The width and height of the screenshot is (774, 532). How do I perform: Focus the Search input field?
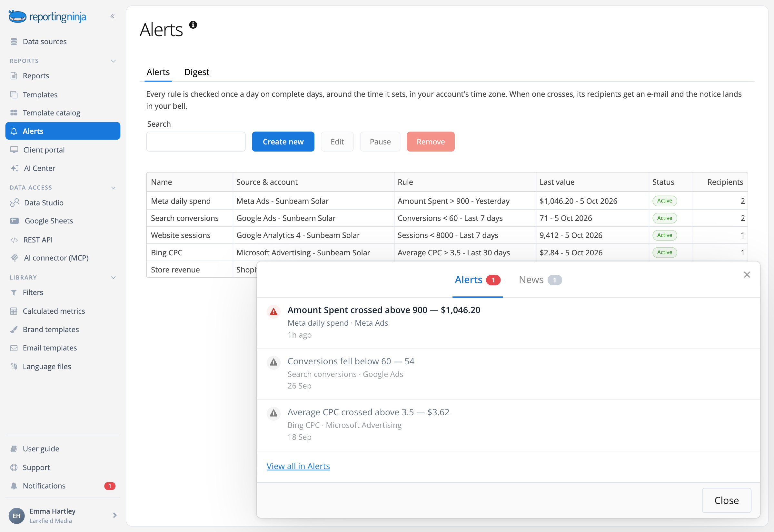tap(196, 142)
